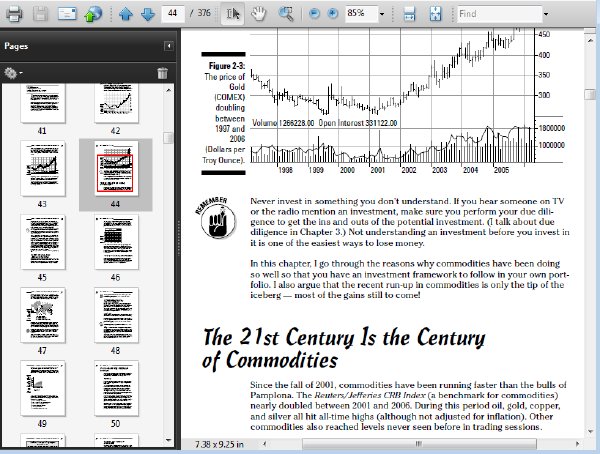Open page 46 thumbnail
Viewport: 600px width, 454px height.
[x=116, y=242]
